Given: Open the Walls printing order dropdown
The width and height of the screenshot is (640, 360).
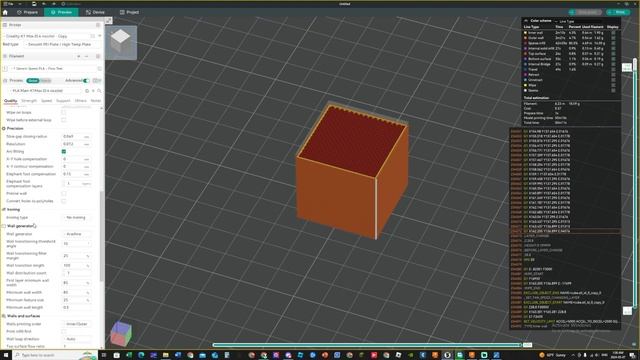Looking at the screenshot, I should [77, 324].
